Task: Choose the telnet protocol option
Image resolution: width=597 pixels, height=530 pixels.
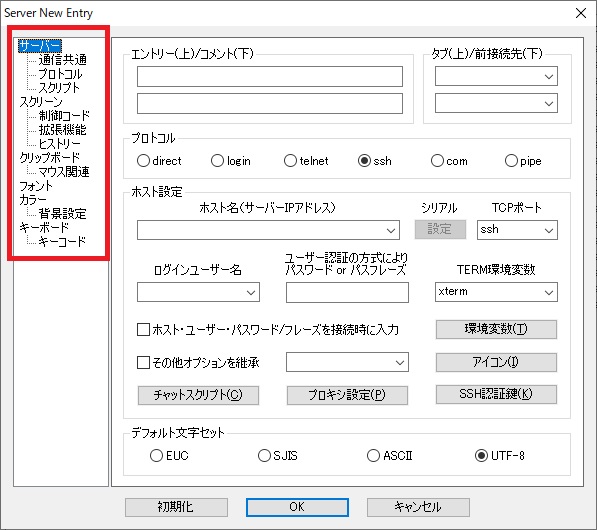Action: [290, 161]
